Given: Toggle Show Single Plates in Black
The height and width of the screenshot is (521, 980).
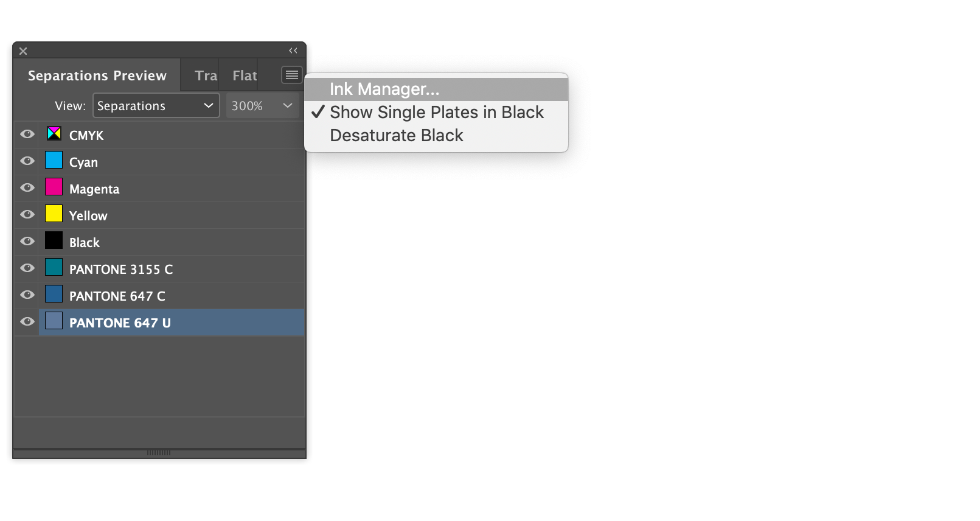Looking at the screenshot, I should click(x=436, y=113).
